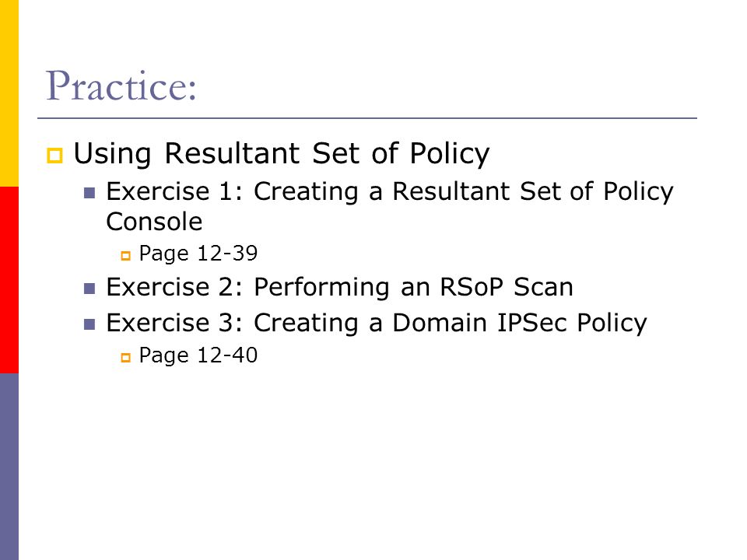Screen dimensions: 747x560
Task: Click the horizontal divider line under the title
Action: (x=367, y=118)
